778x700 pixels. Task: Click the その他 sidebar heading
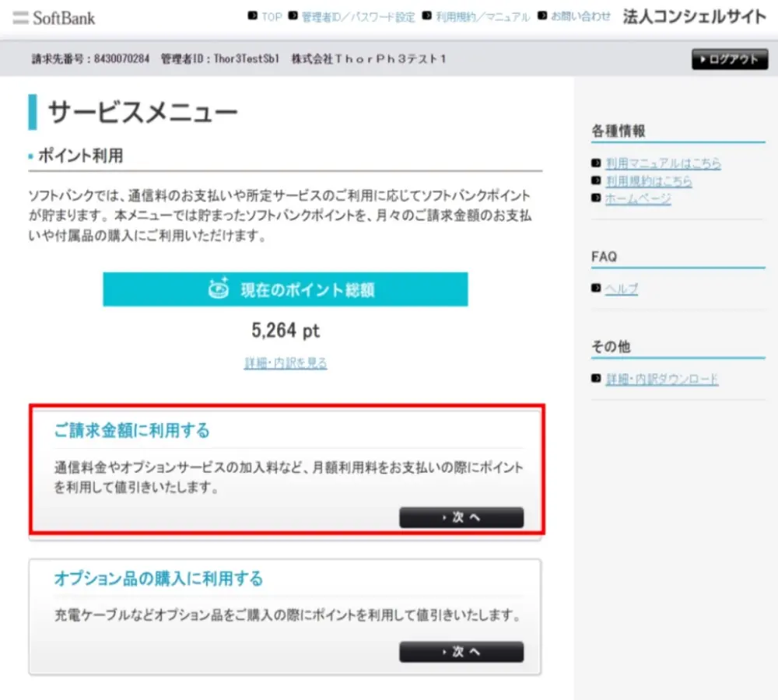click(611, 346)
